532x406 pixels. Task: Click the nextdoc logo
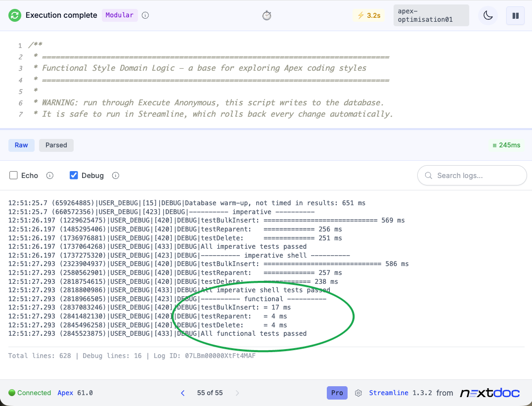point(490,393)
